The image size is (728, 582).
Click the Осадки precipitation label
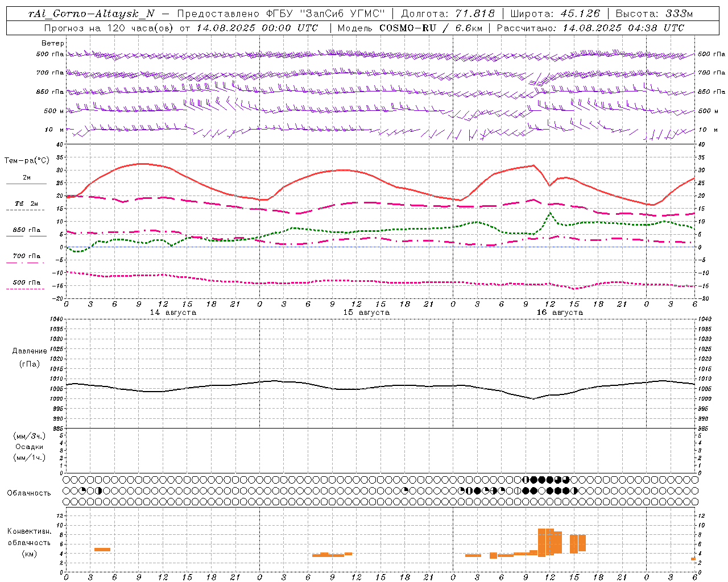tap(30, 447)
